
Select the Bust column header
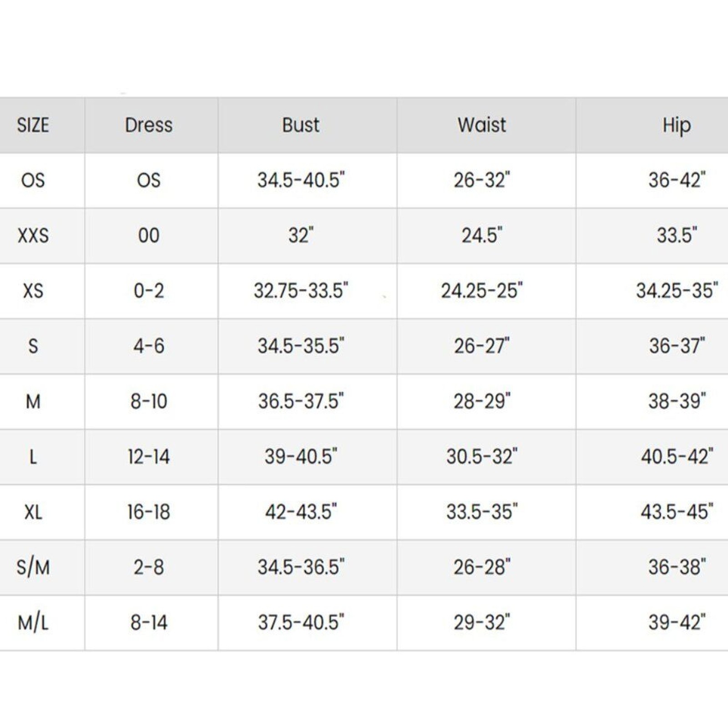point(301,125)
